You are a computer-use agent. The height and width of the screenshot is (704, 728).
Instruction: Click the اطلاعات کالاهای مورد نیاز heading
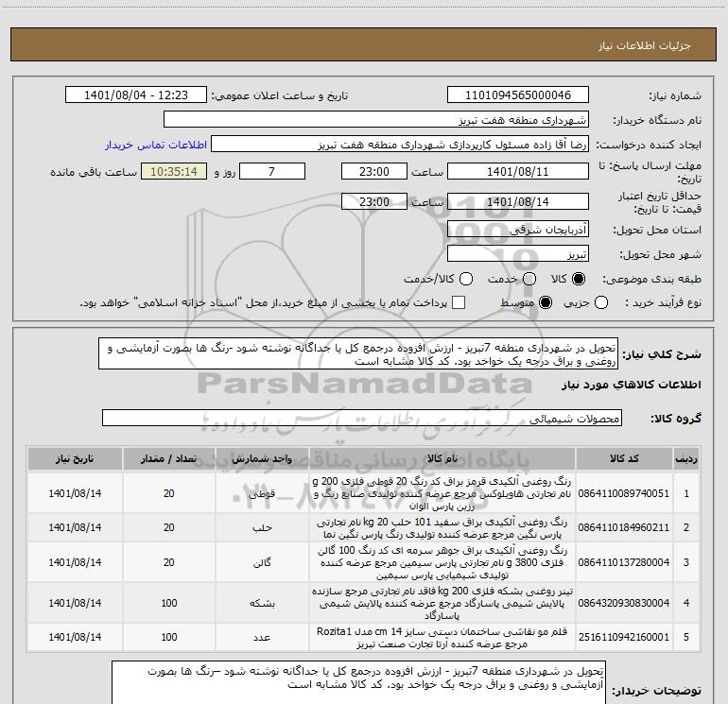pos(632,385)
